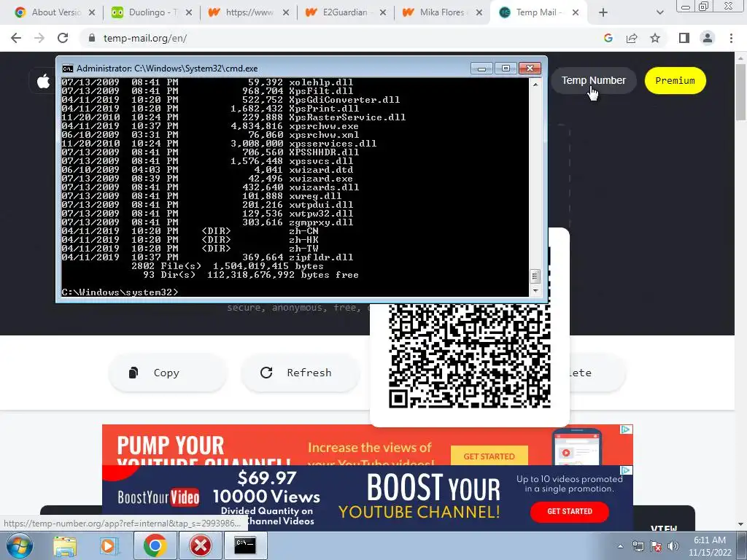Image resolution: width=747 pixels, height=560 pixels.
Task: Copy the temporary email address
Action: [168, 373]
